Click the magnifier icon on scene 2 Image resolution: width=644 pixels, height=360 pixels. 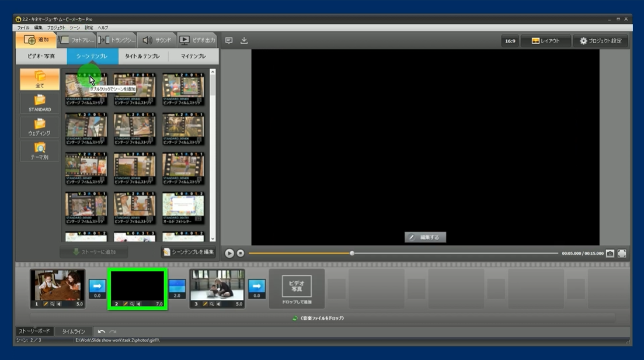[131, 304]
